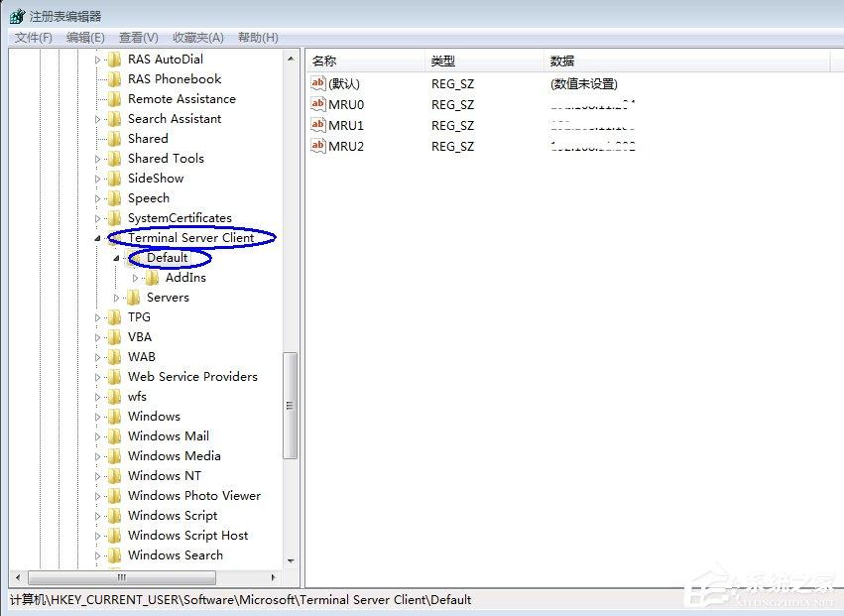Click the tree's scroll down arrow
Viewport: 844px width, 616px height.
(291, 560)
